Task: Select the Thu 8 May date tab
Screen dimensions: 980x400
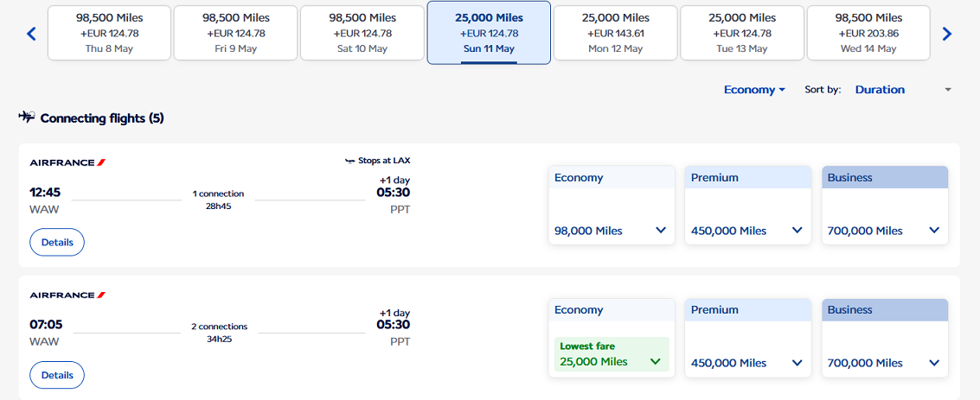Action: [109, 33]
